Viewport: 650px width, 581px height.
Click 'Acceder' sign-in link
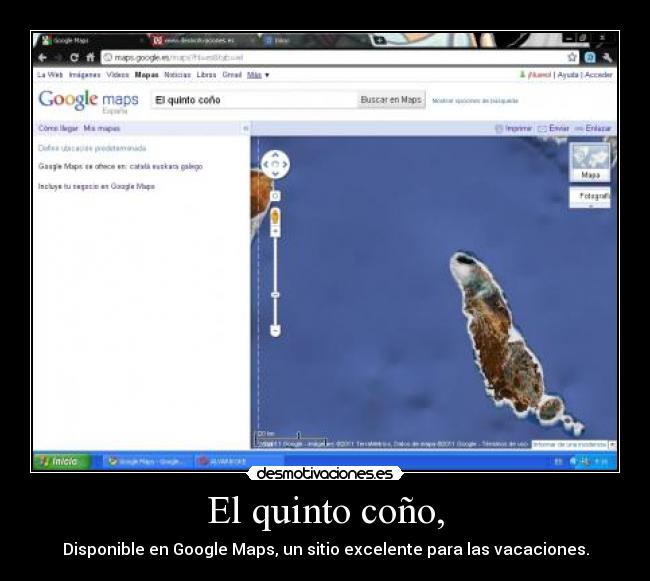tap(598, 75)
